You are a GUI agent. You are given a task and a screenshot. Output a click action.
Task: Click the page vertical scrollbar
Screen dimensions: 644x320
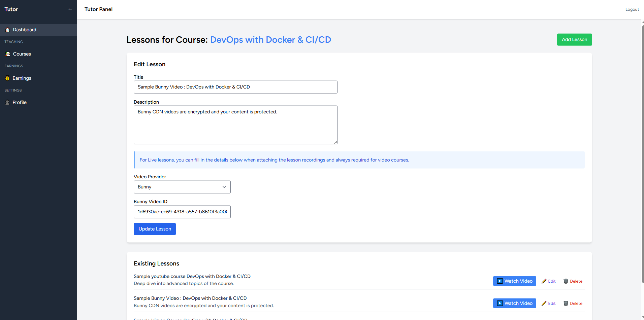click(x=643, y=155)
